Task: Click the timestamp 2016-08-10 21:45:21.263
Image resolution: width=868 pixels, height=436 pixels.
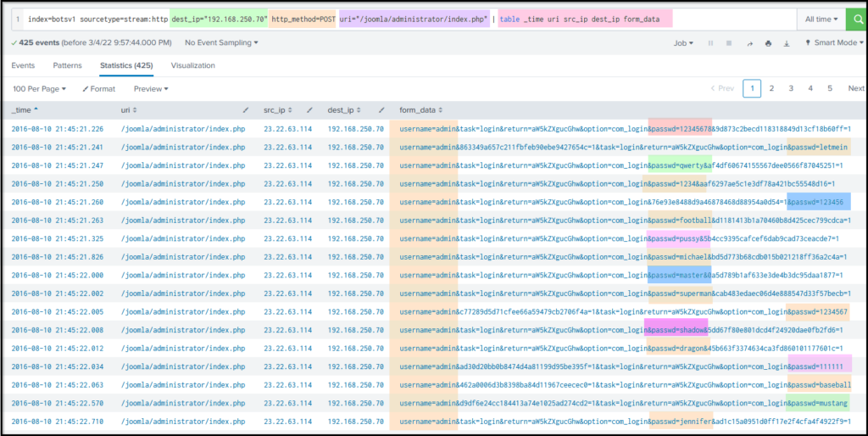Action: point(58,221)
